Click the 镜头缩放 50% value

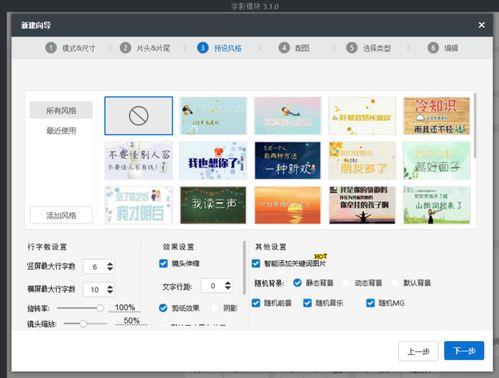pos(131,321)
